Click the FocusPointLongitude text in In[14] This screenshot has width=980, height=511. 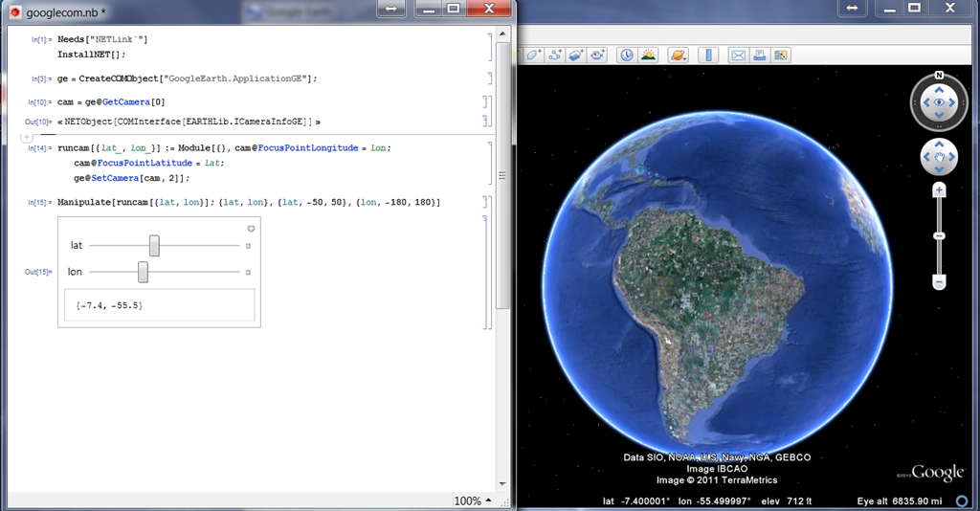(308, 148)
